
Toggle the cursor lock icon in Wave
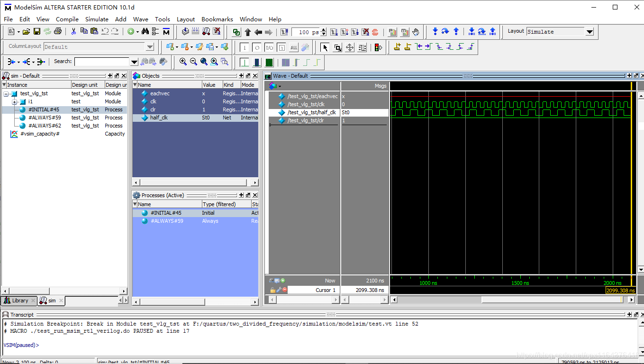point(272,290)
